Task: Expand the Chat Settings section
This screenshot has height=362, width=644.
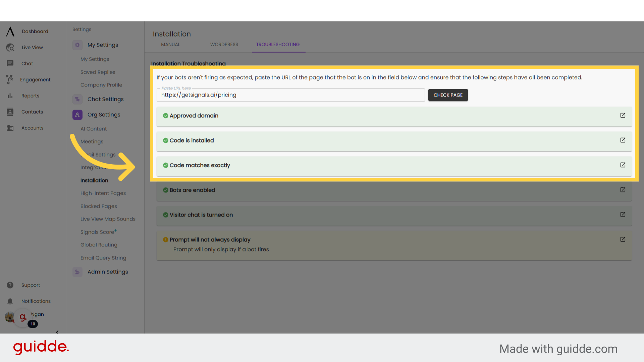Action: pos(105,99)
